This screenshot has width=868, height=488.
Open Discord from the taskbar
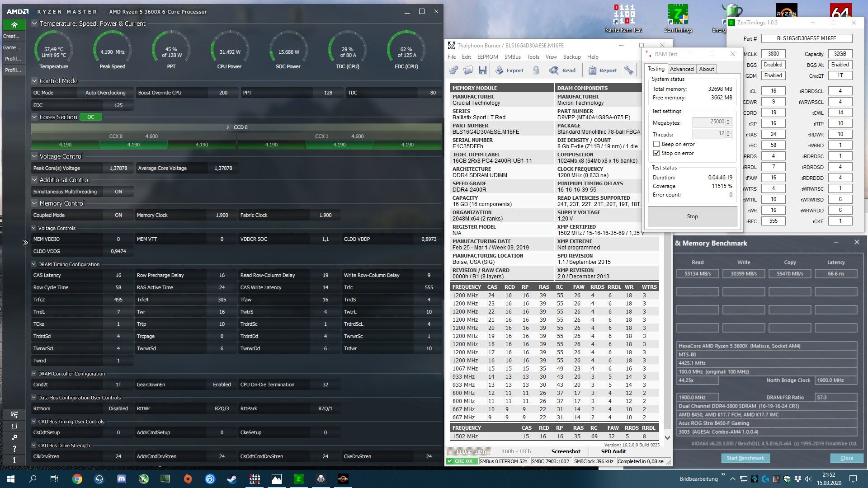(x=121, y=479)
